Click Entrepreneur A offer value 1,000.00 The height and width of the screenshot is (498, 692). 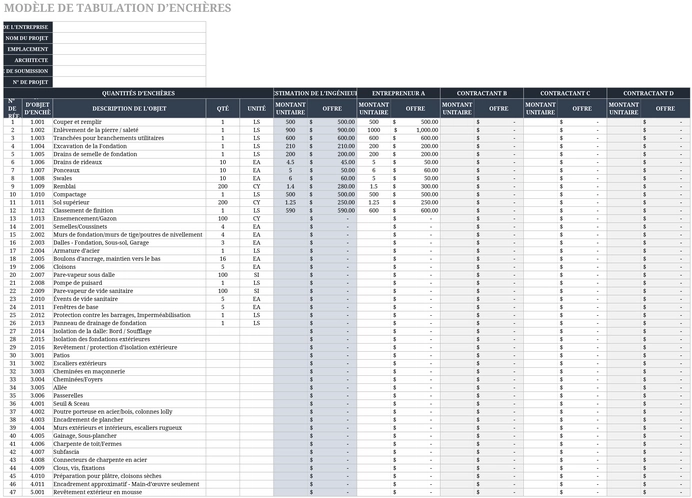point(415,130)
